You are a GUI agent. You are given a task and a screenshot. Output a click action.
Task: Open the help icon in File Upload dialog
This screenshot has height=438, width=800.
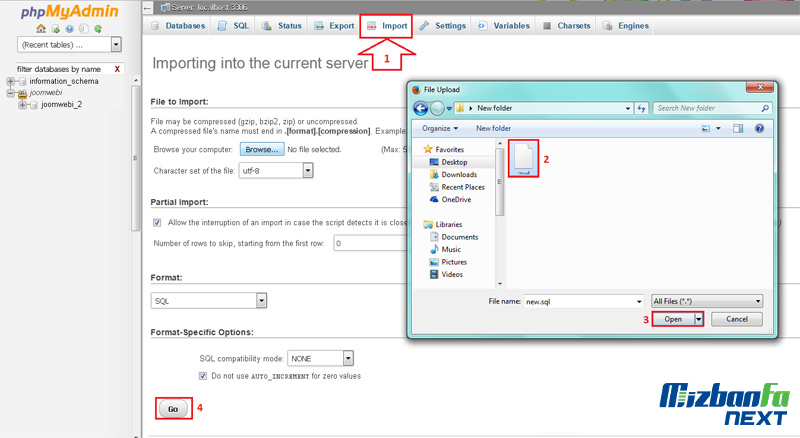[x=760, y=128]
